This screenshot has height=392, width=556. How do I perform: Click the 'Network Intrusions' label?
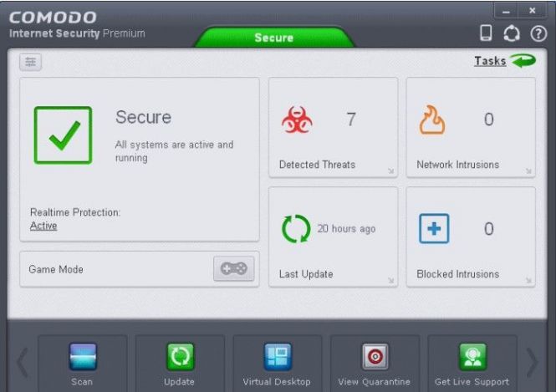point(458,165)
